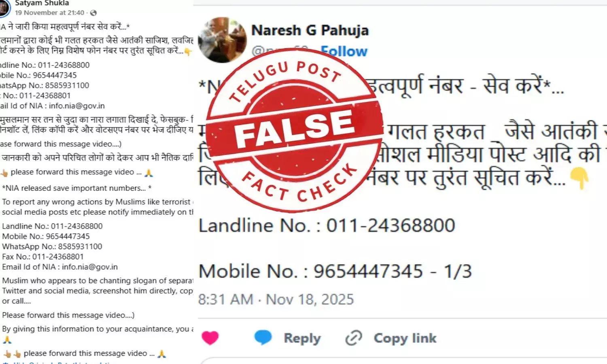Click the Copy link button text

[405, 338]
